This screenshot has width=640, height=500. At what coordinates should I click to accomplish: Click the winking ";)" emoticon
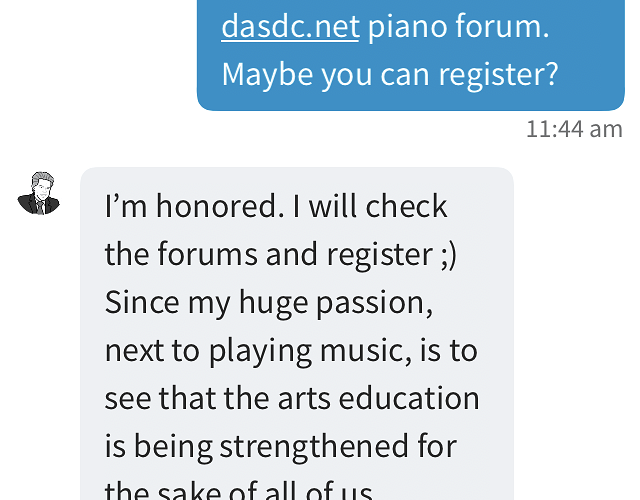tap(447, 255)
